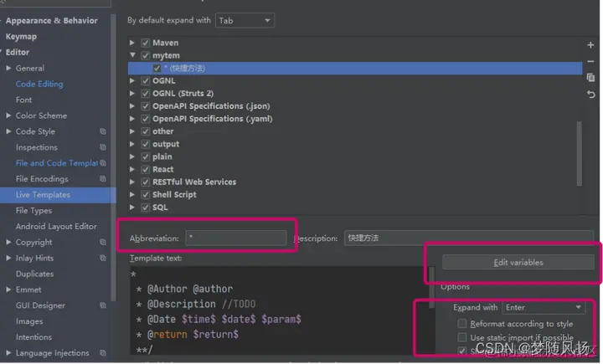603x364 pixels.
Task: Expand the Language Injections settings node
Action: coord(8,353)
